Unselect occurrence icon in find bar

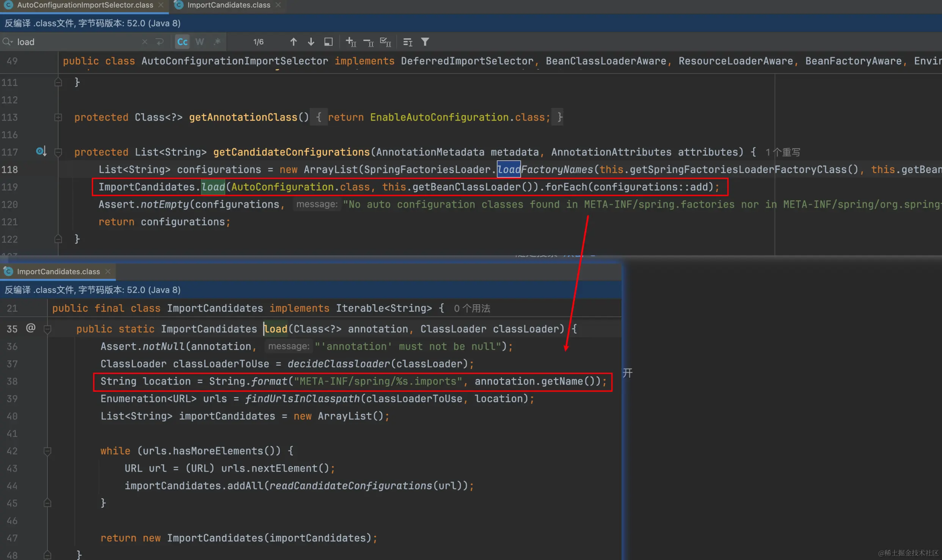(368, 42)
